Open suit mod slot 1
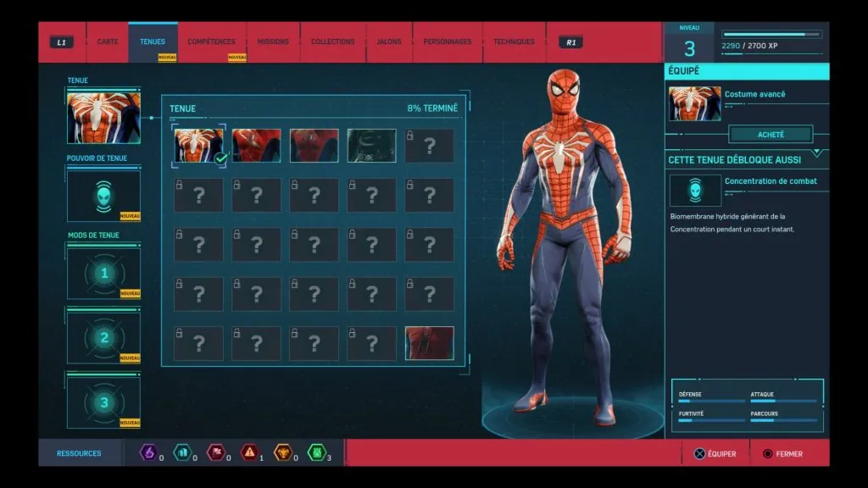The width and height of the screenshot is (868, 488). tap(103, 273)
